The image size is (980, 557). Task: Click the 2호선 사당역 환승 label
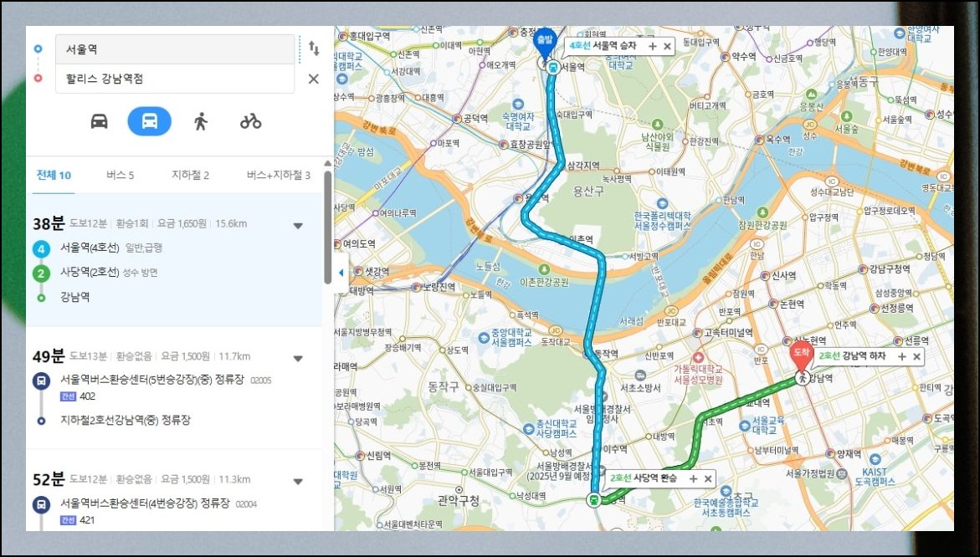point(645,479)
